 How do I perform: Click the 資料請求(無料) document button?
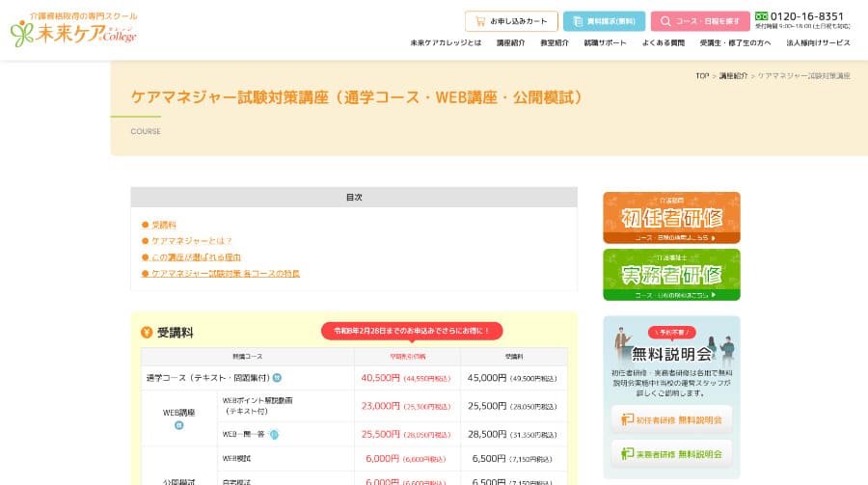pos(604,21)
